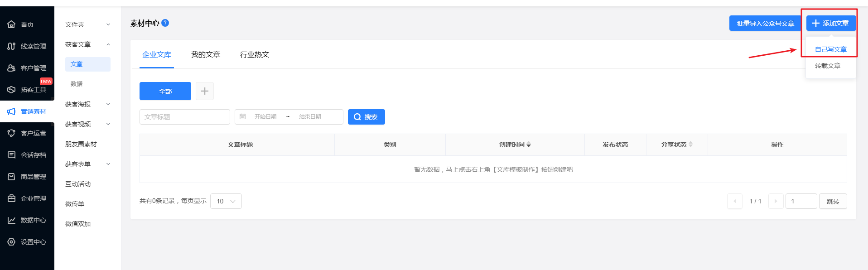Click the 数据中心 chart icon
The image size is (868, 270).
coord(11,220)
